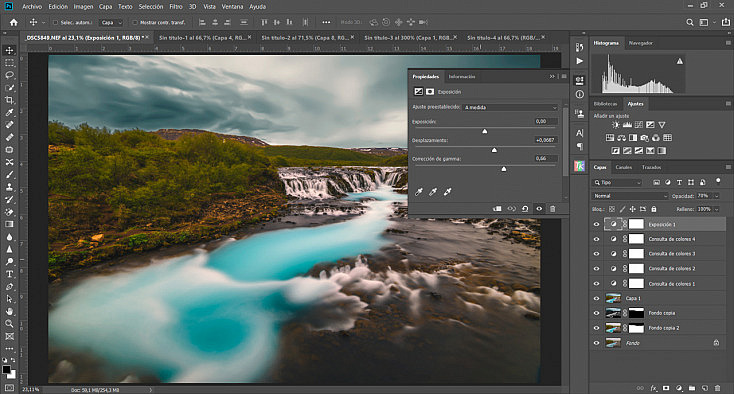This screenshot has width=734, height=394.
Task: Hide the Fondo copia layer
Action: pos(596,313)
